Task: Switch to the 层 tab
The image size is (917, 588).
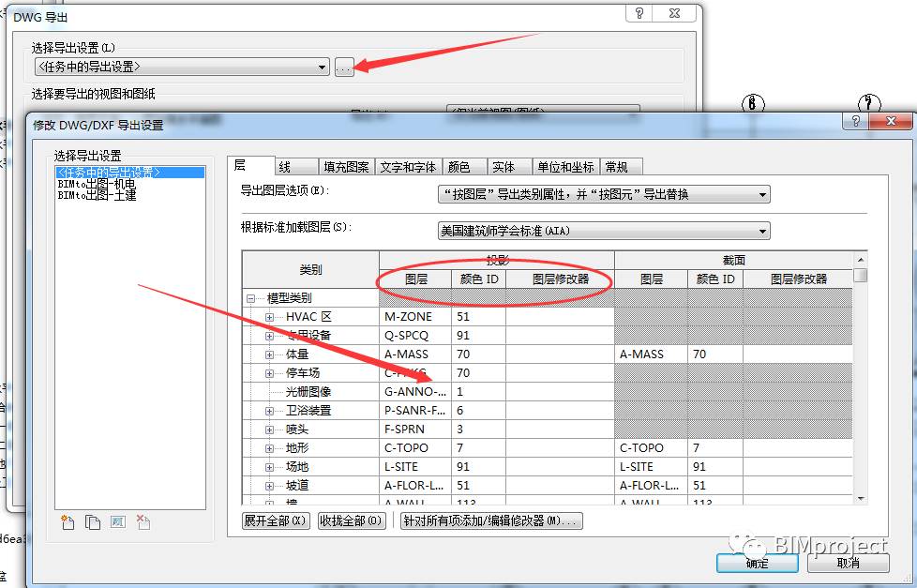Action: (x=250, y=166)
